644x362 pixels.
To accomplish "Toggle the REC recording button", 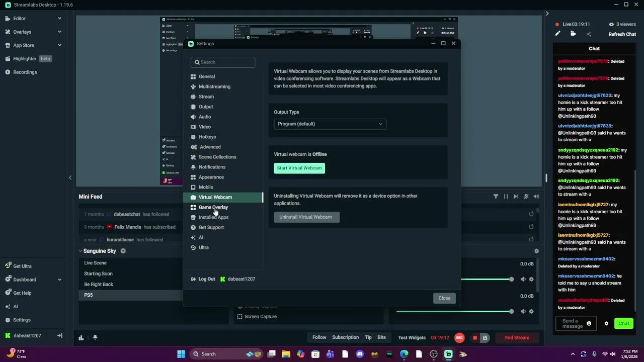I will (459, 338).
